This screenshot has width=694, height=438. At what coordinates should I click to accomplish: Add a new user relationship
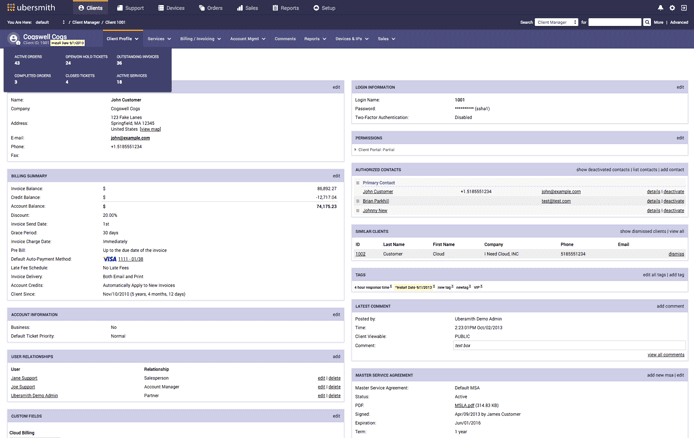pyautogui.click(x=336, y=357)
